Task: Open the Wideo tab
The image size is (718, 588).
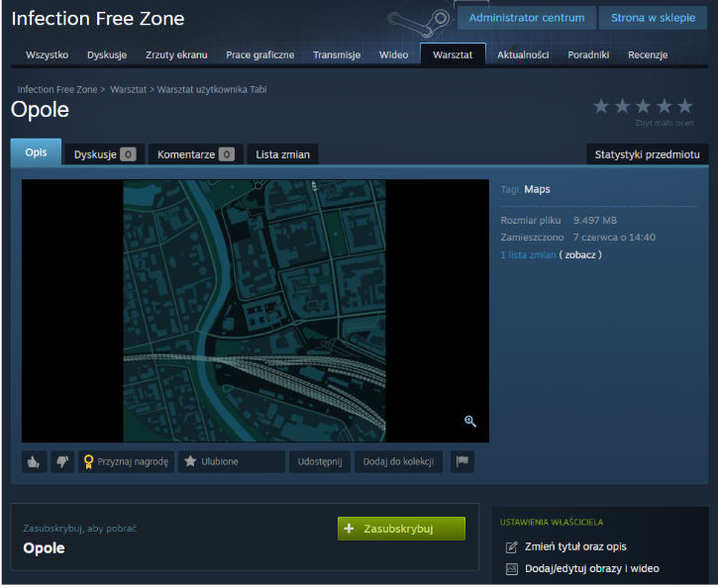Action: click(393, 54)
